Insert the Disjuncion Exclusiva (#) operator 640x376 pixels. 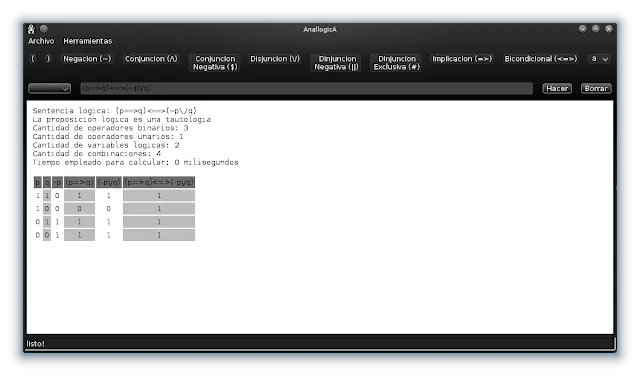(396, 63)
